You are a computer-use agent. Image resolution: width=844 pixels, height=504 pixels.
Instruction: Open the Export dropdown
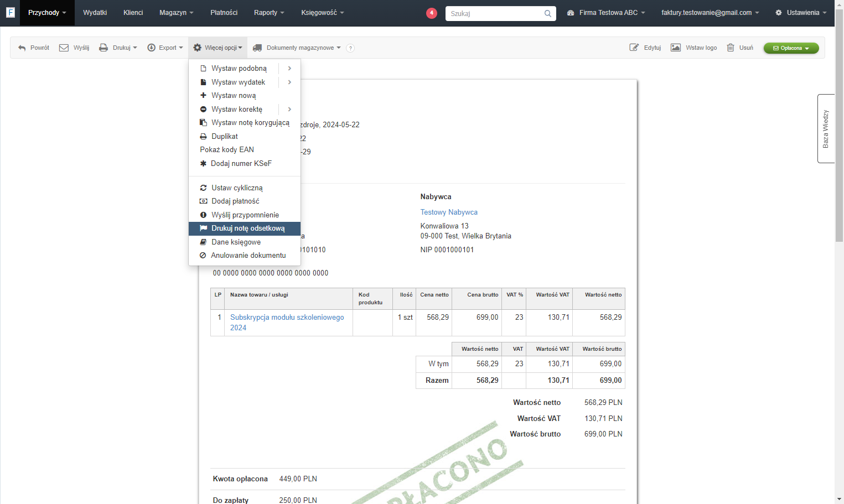[x=165, y=48]
